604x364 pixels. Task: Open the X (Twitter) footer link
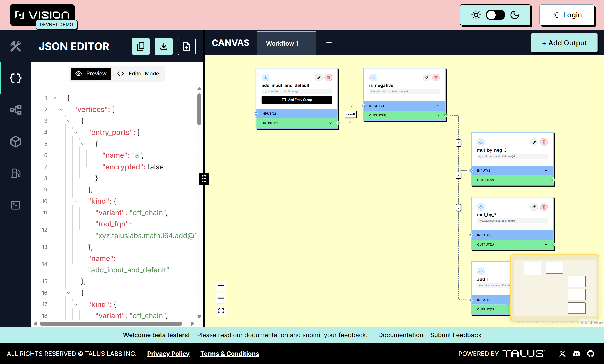(562, 354)
